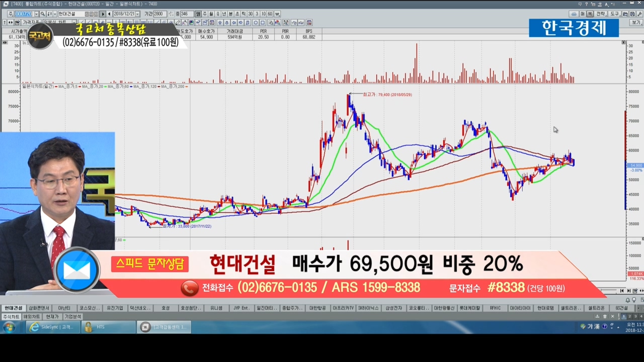
Task: Open the 가격지표 indicator dropdown
Action: 31,23
